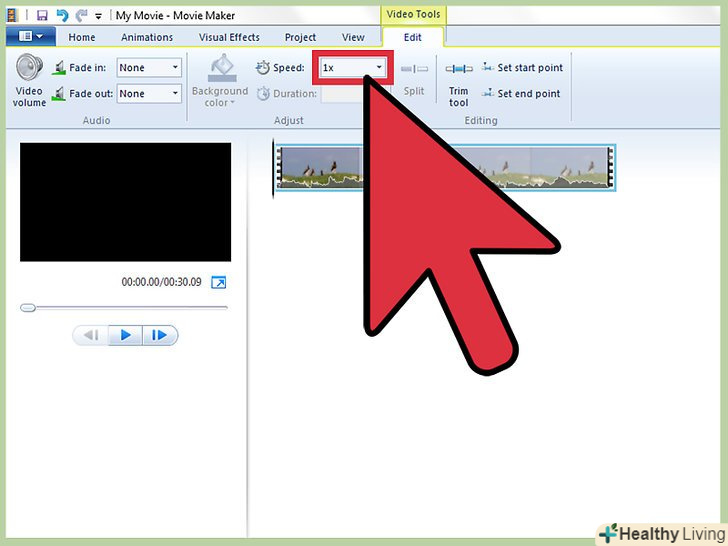Click the Fade out icon
Viewport: 728px width, 546px height.
pyautogui.click(x=59, y=94)
